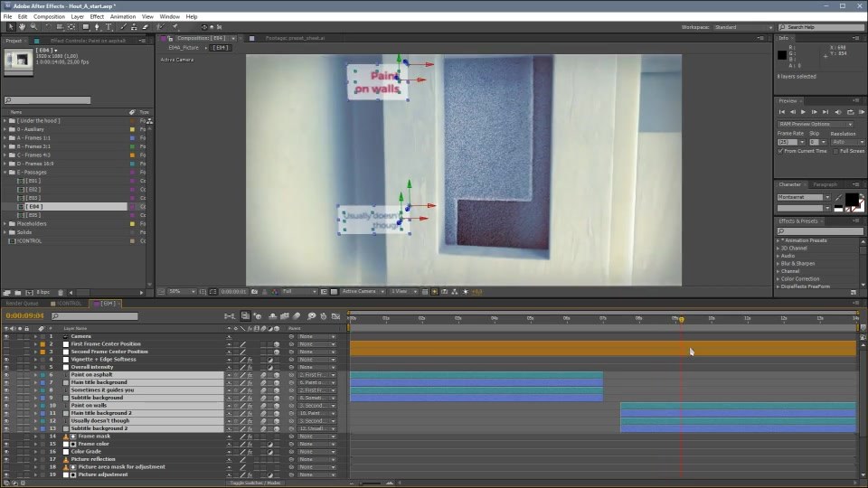Select the Zoom tool in toolbar
This screenshot has height=488, width=868.
coord(33,26)
